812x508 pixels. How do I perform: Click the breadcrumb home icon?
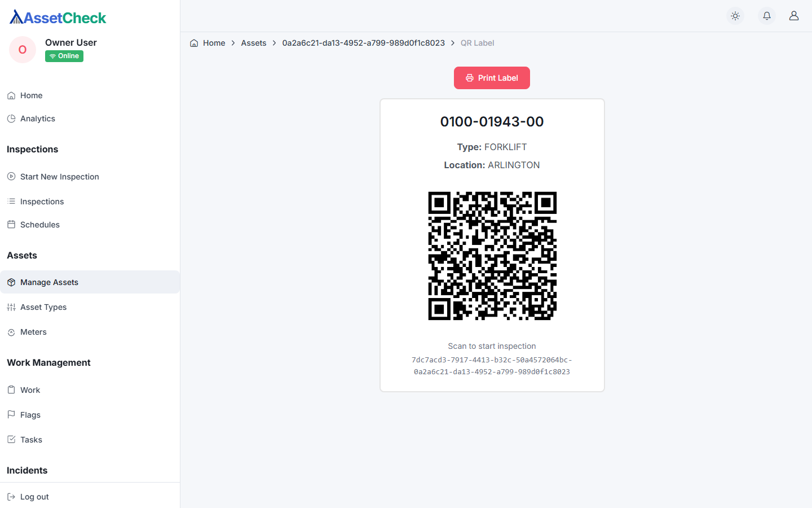[x=194, y=43]
